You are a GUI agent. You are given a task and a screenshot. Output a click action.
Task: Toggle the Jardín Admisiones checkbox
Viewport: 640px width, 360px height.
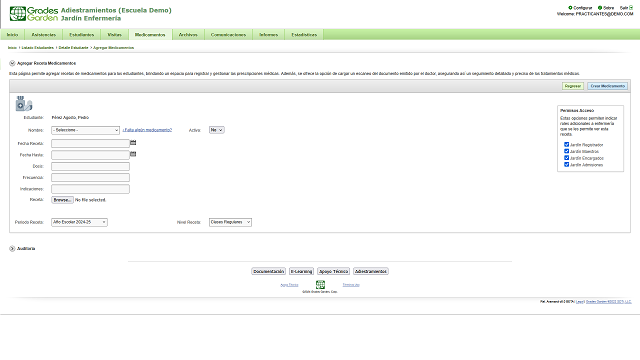[x=567, y=164]
